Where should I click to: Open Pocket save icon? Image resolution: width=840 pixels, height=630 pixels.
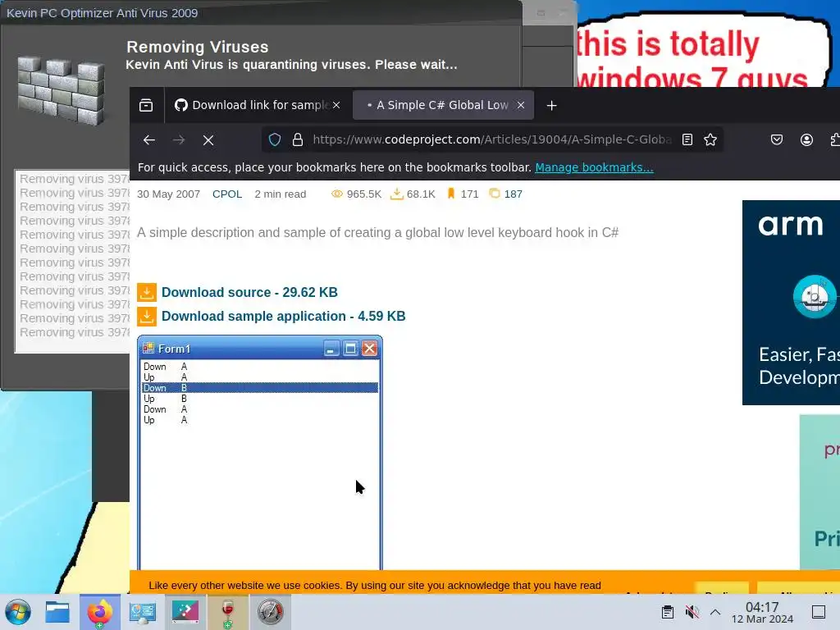(x=777, y=139)
